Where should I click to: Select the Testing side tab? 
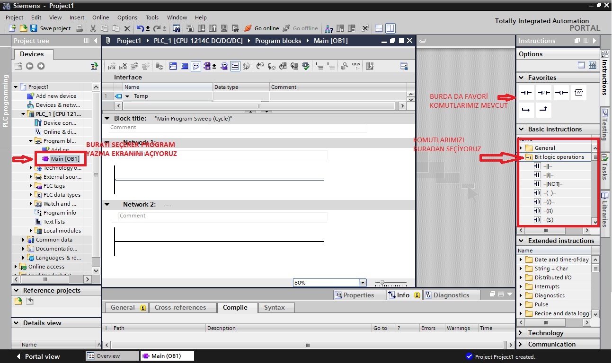(605, 130)
